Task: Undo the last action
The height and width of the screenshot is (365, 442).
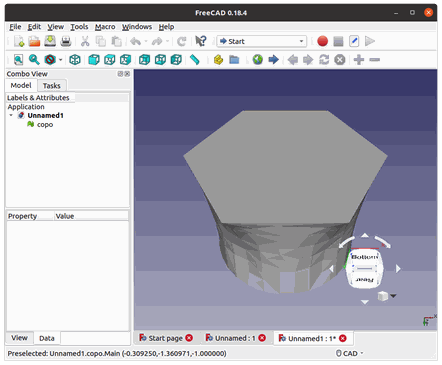Action: click(135, 41)
